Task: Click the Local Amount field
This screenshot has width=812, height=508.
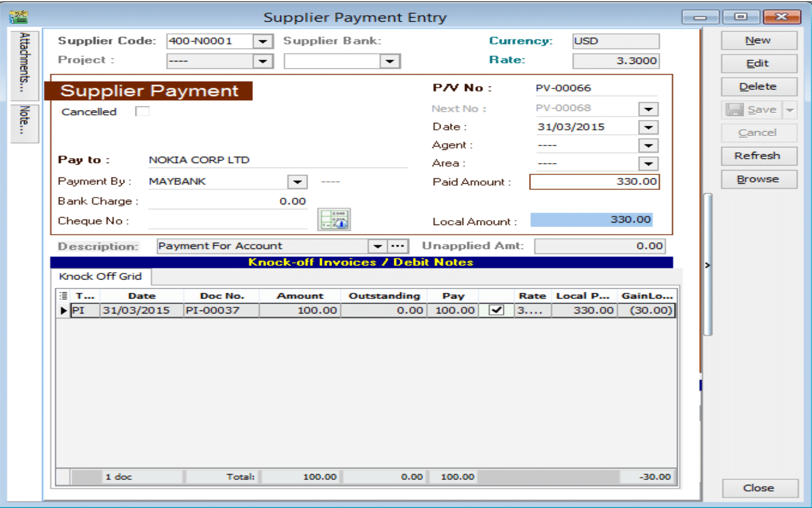Action: click(x=592, y=220)
